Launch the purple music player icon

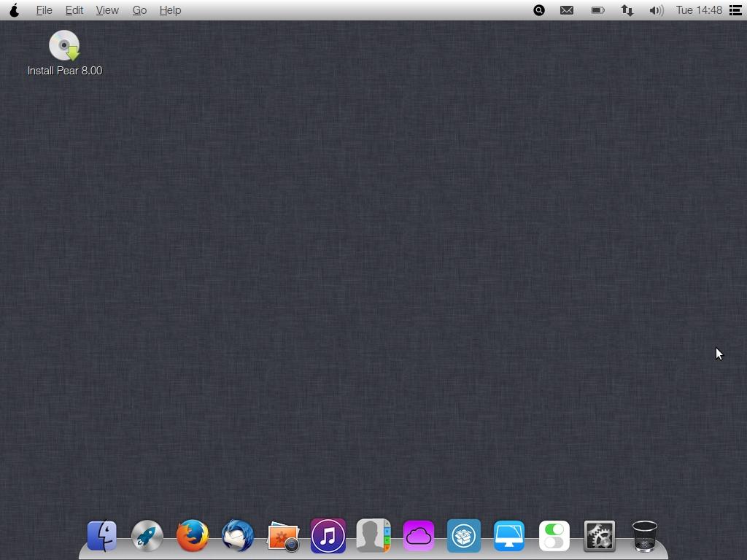328,536
